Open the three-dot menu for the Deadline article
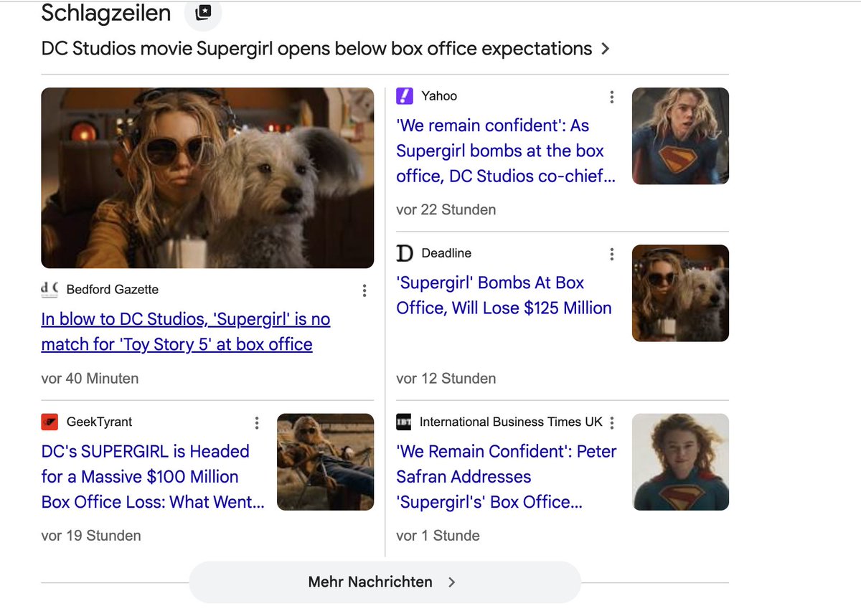The image size is (861, 616). [611, 254]
